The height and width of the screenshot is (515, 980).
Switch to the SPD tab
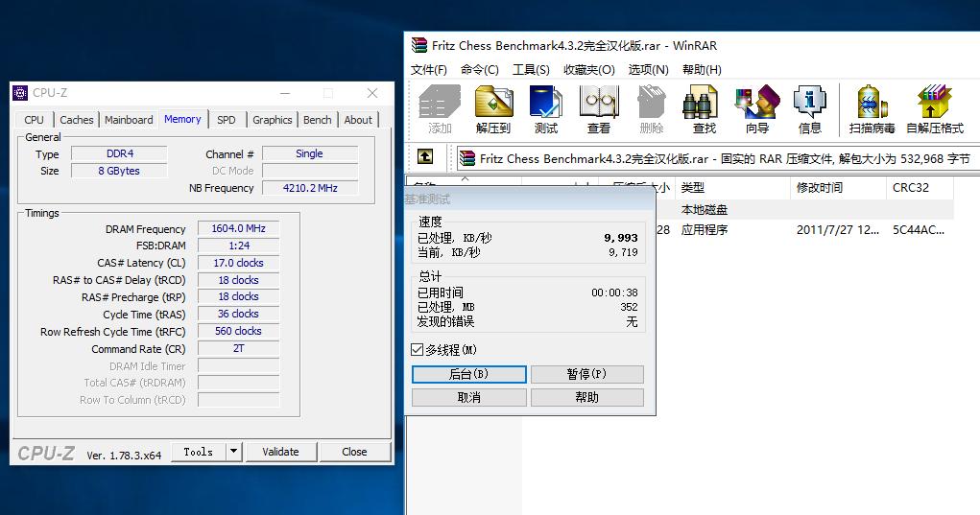click(x=227, y=120)
